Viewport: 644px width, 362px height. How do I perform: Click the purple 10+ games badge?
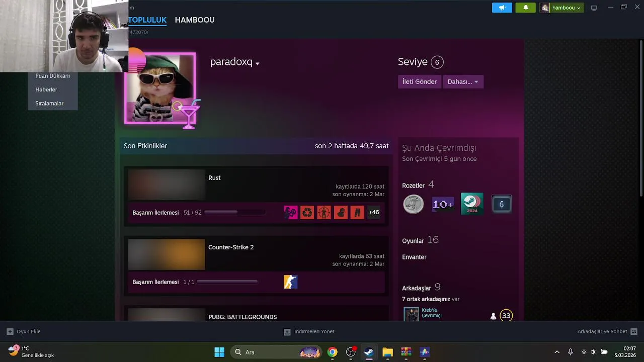pyautogui.click(x=443, y=204)
